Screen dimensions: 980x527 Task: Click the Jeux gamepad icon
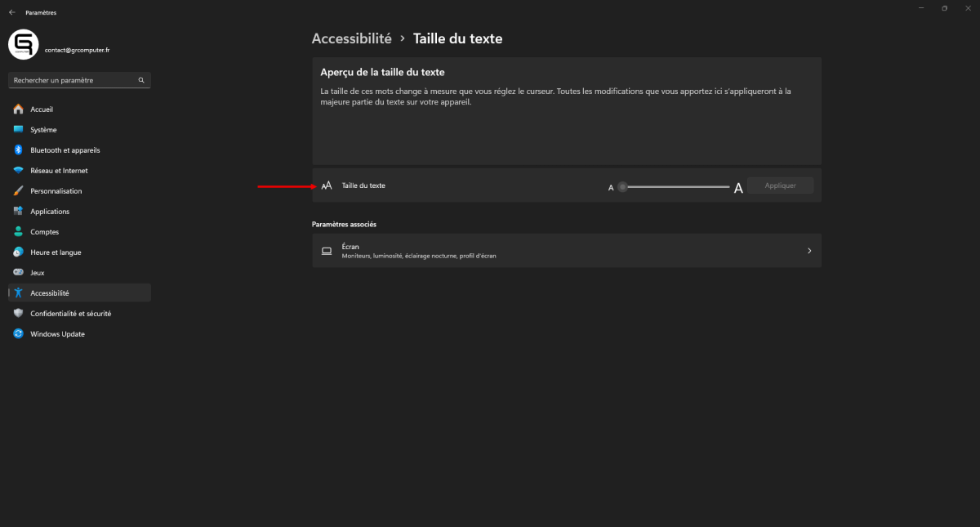pos(18,273)
